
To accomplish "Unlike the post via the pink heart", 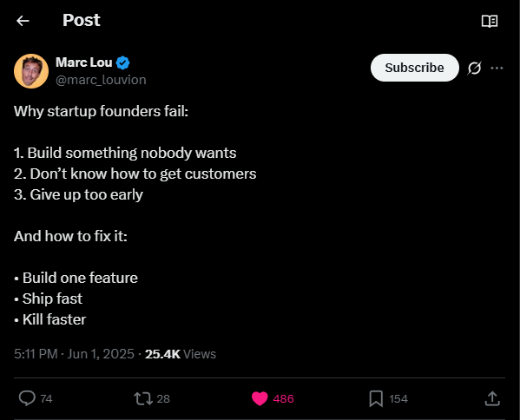I will pyautogui.click(x=260, y=398).
